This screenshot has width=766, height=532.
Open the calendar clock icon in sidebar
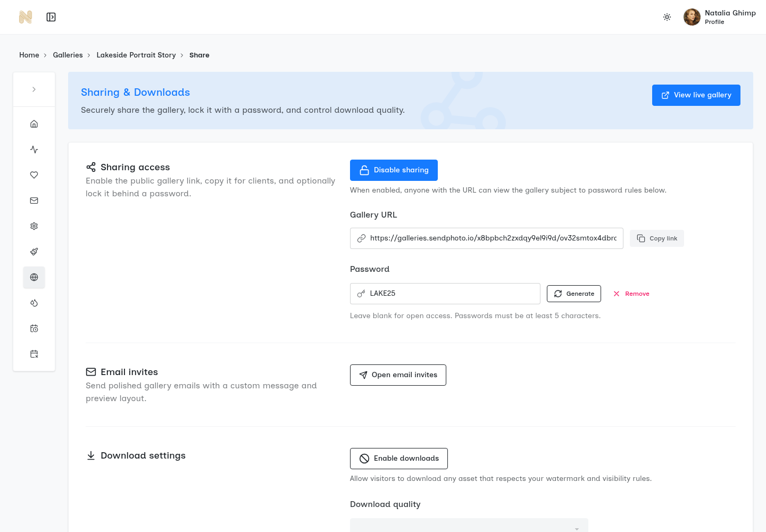click(x=34, y=328)
